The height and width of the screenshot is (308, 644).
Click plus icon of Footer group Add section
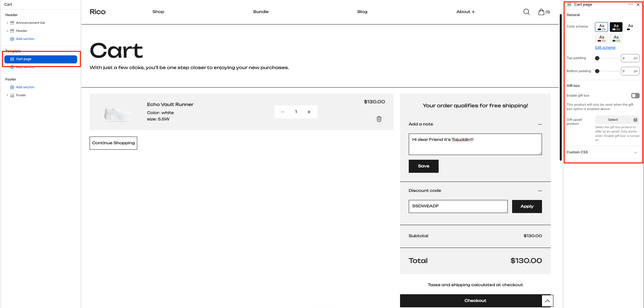(12, 87)
